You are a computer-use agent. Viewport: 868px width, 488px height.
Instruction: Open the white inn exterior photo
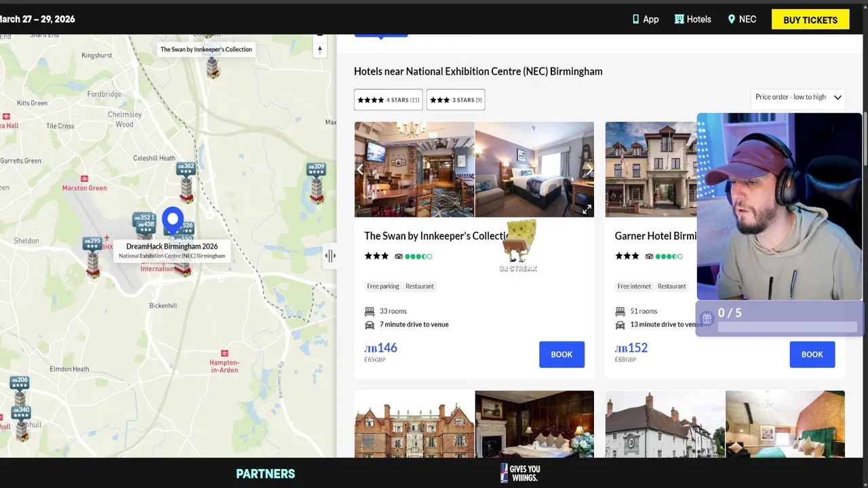665,424
